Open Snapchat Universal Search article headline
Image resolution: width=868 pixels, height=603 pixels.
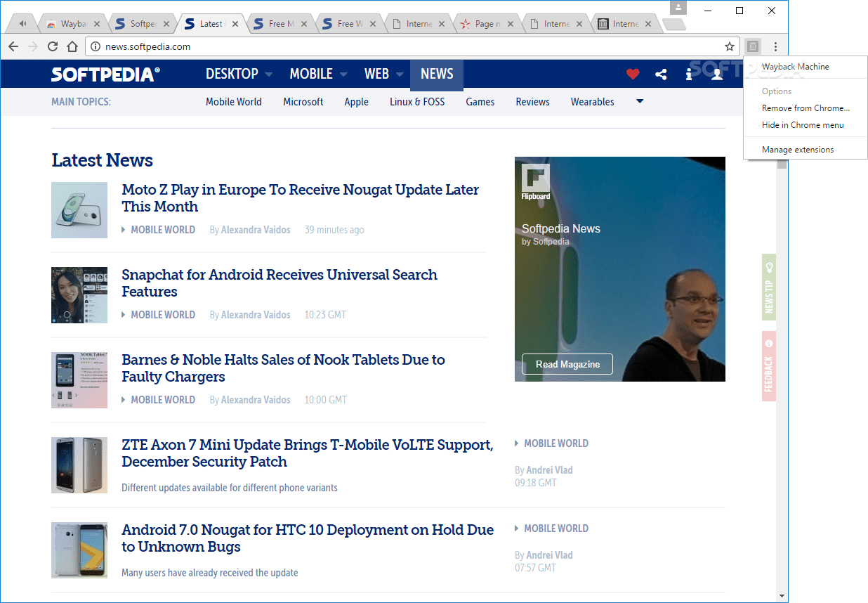tap(280, 283)
